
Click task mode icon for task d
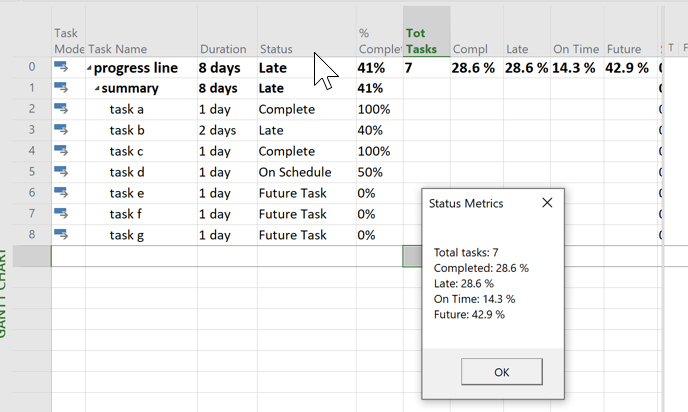(62, 172)
